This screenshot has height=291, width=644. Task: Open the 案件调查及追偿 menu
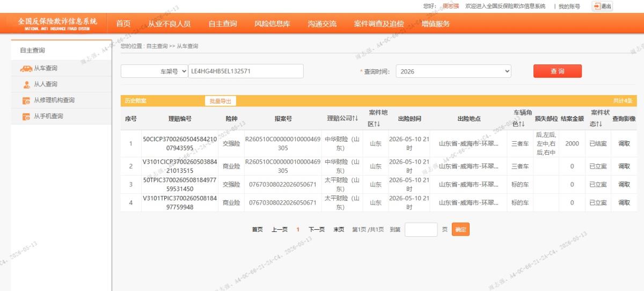coord(379,24)
